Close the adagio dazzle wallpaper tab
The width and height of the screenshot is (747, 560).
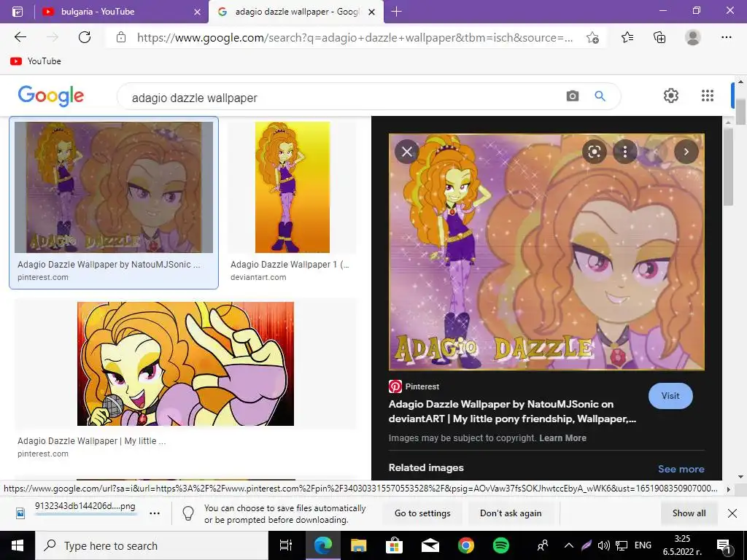point(372,12)
